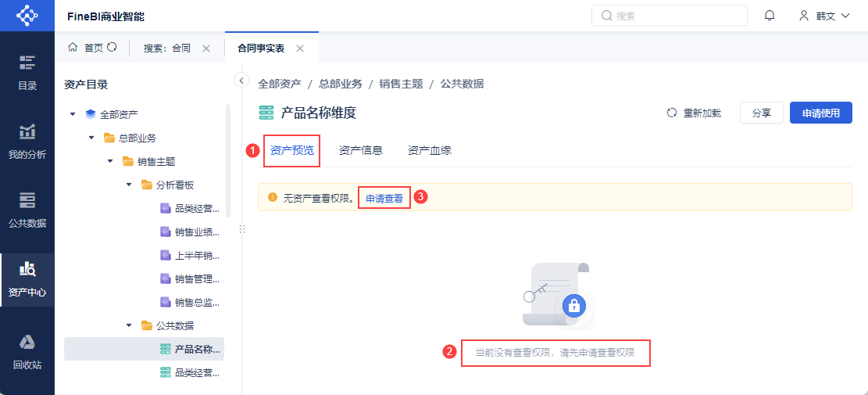Close the 合同事实表 tab
Screen dimensions: 868x395
[300, 48]
